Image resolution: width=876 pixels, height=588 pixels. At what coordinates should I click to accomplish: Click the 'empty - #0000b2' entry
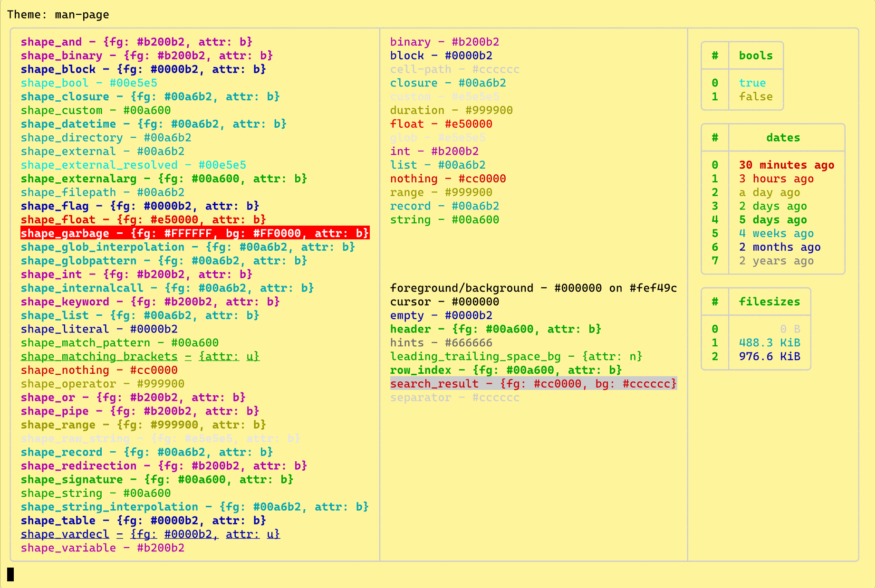(441, 316)
